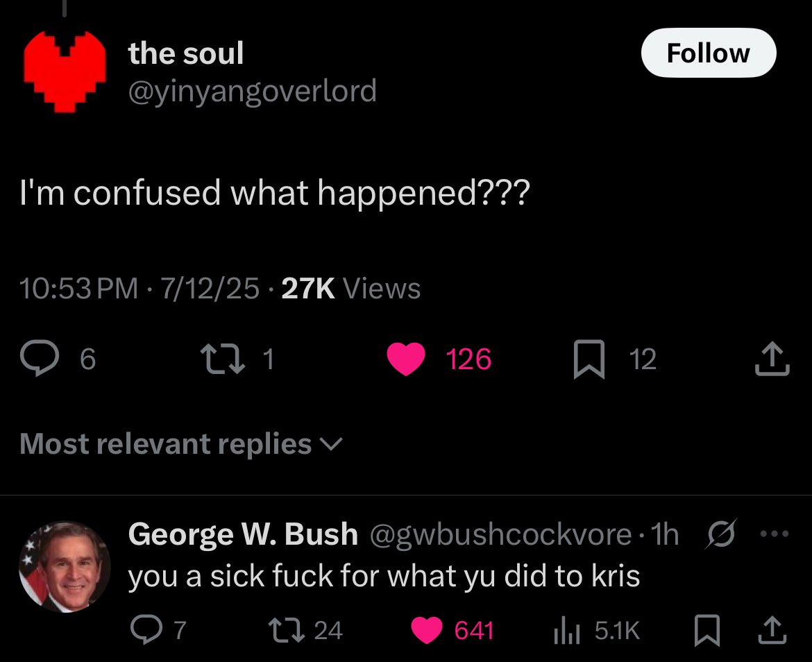Open George W. Bush reply avatar
The height and width of the screenshot is (662, 812).
[x=65, y=567]
